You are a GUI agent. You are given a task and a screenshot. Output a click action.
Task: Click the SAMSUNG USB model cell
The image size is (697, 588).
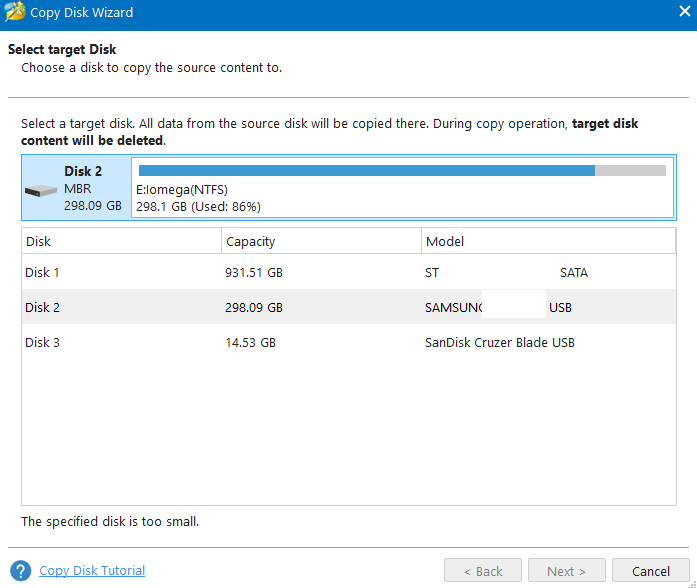(498, 308)
